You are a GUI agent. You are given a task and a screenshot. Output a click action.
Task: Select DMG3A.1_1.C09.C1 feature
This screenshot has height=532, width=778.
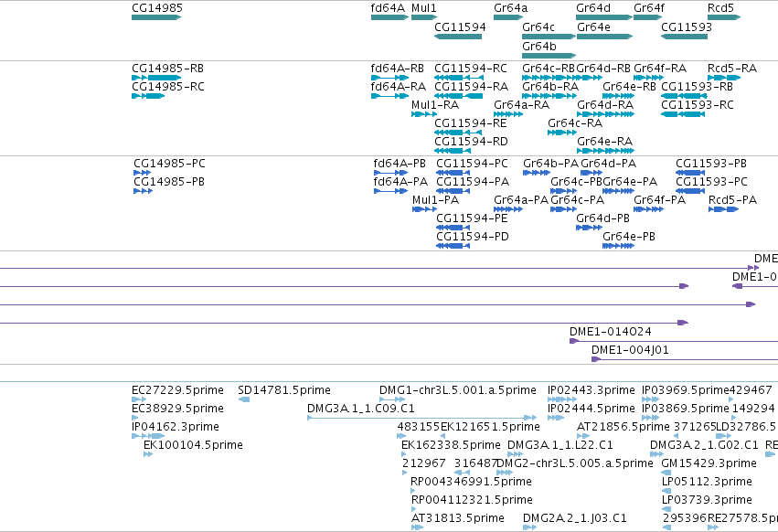click(421, 418)
